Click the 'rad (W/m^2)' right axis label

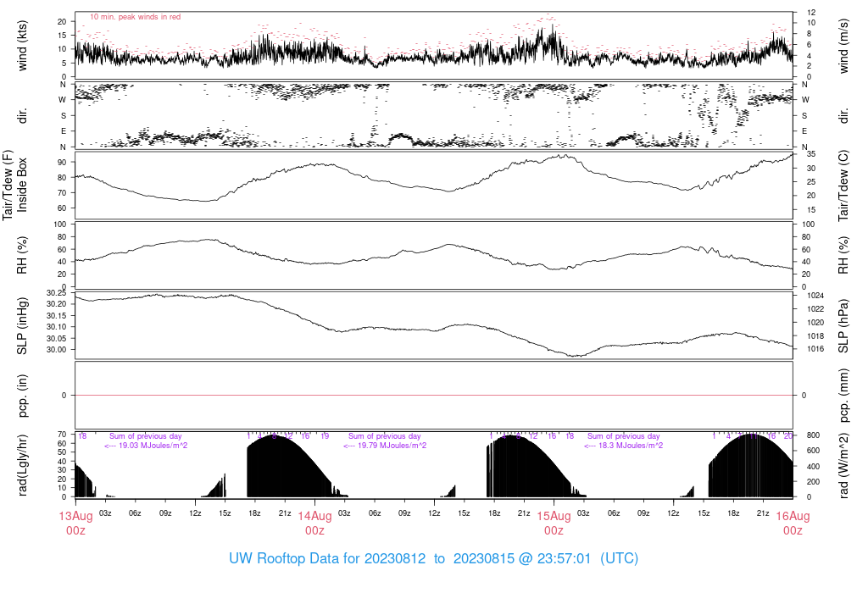(x=843, y=465)
